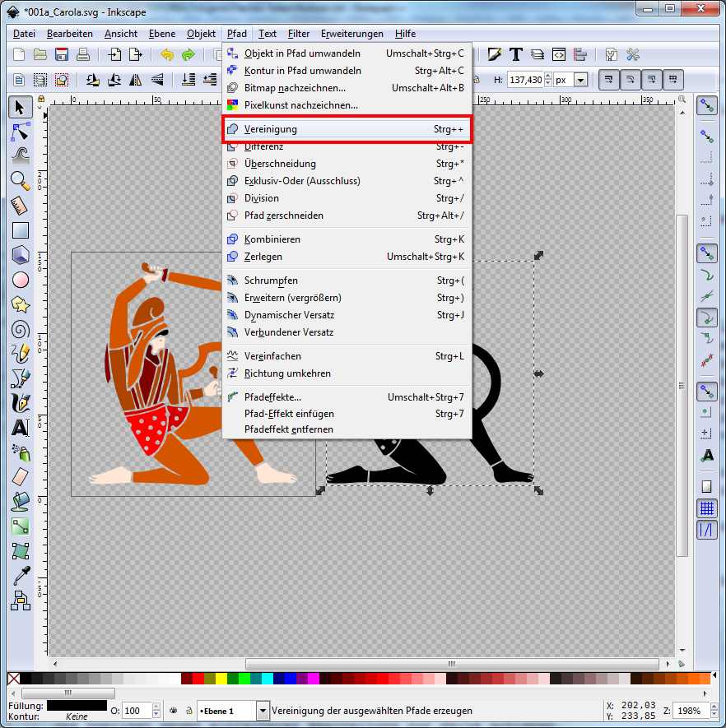Click the zoom percentage field
The width and height of the screenshot is (726, 728).
691,711
